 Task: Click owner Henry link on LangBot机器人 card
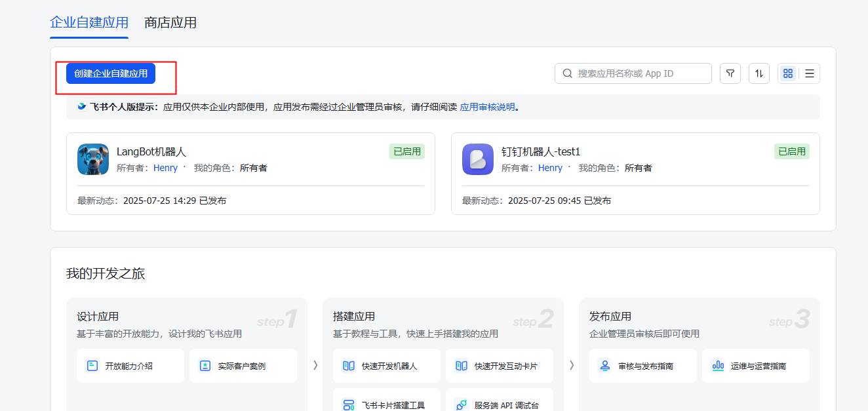point(165,168)
